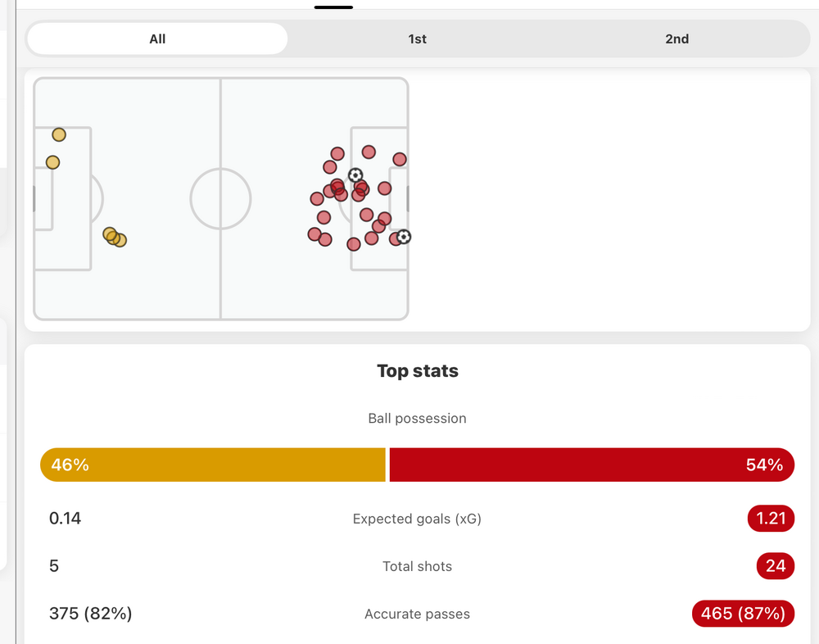Click the red 24 total shots badge
The image size is (819, 644).
click(x=775, y=566)
